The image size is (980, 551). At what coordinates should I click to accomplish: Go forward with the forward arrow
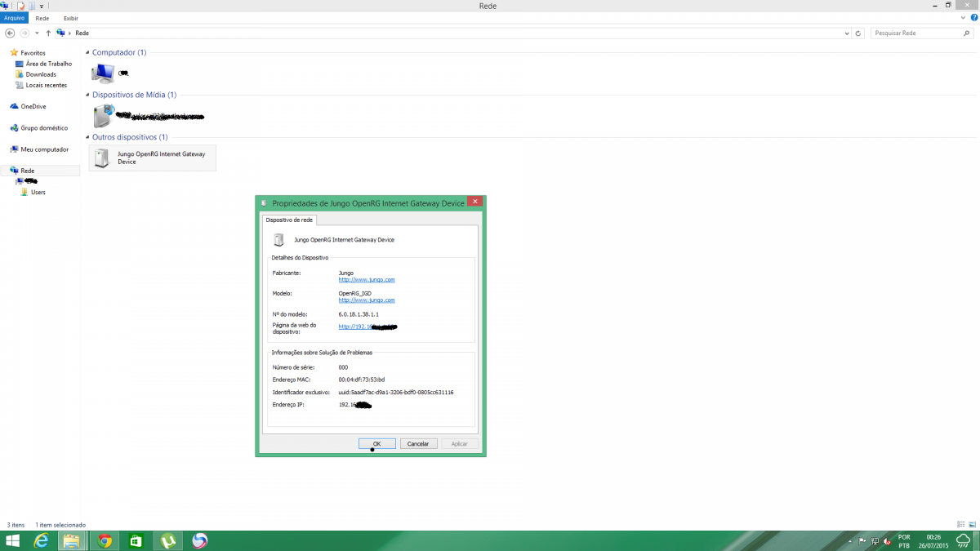24,33
